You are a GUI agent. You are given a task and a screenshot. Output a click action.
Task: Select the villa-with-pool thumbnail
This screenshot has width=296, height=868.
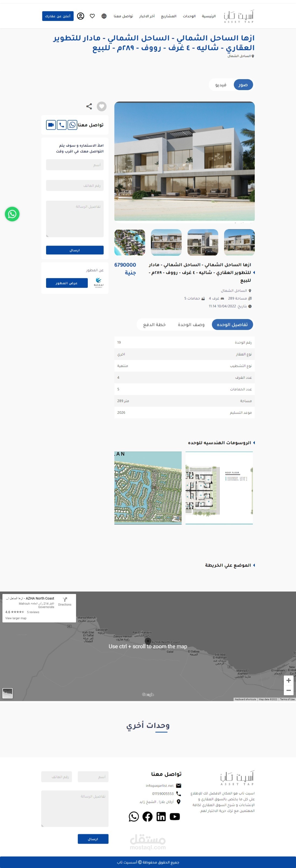[166, 242]
